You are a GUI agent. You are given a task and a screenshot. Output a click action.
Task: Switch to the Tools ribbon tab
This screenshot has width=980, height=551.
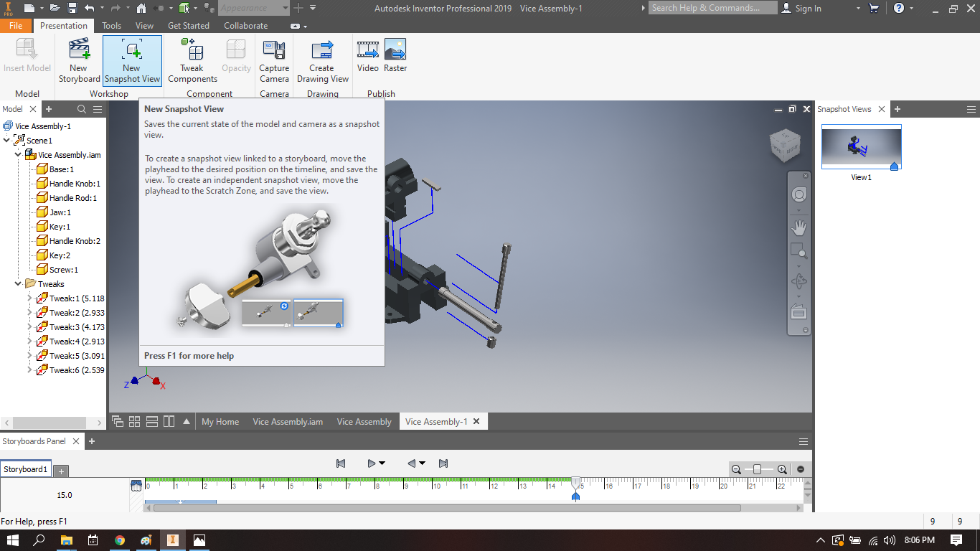tap(111, 25)
